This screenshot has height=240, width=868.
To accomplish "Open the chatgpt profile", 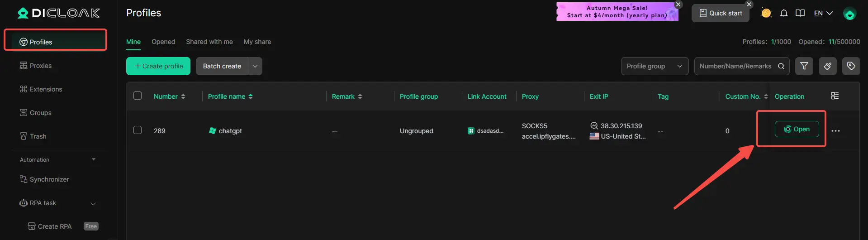I will pos(796,129).
